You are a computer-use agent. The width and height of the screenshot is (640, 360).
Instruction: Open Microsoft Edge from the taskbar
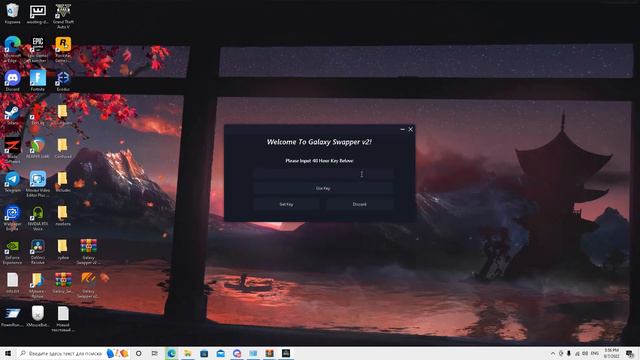click(171, 353)
